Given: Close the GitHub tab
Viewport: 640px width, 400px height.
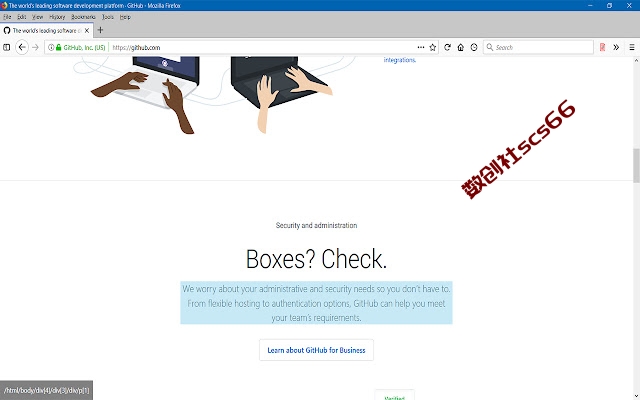Looking at the screenshot, I should 87,31.
